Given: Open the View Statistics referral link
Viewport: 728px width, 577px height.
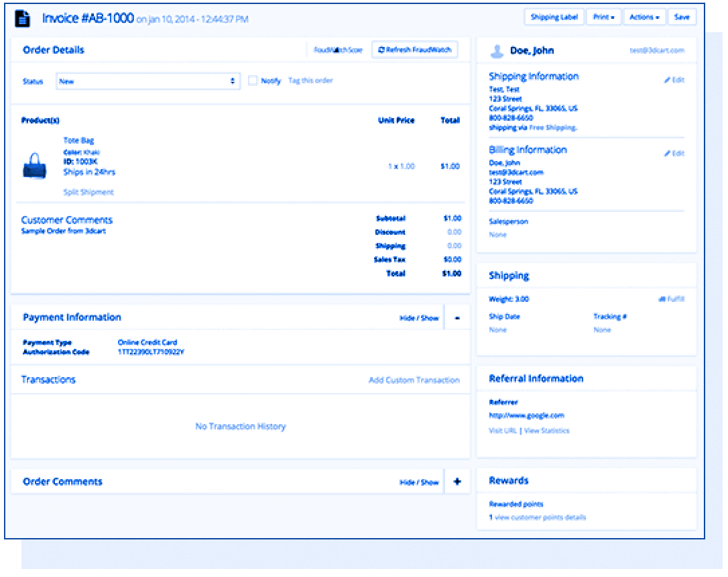Looking at the screenshot, I should point(547,431).
